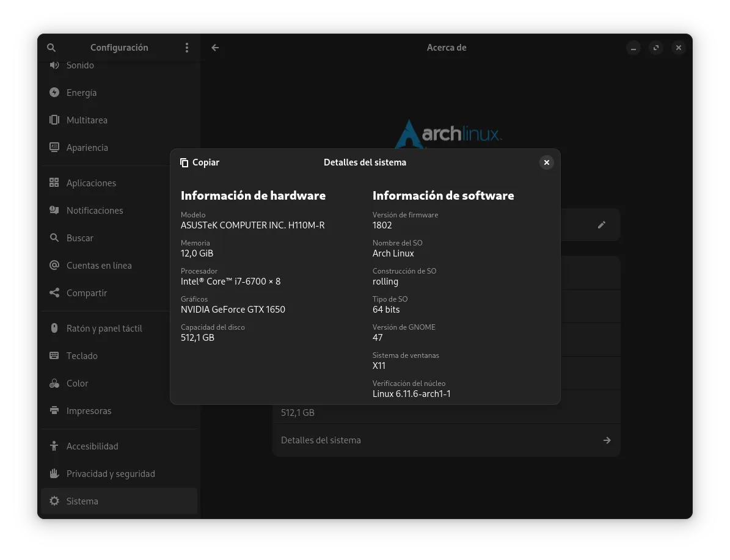Open Sonido settings
730x560 pixels.
click(119, 65)
